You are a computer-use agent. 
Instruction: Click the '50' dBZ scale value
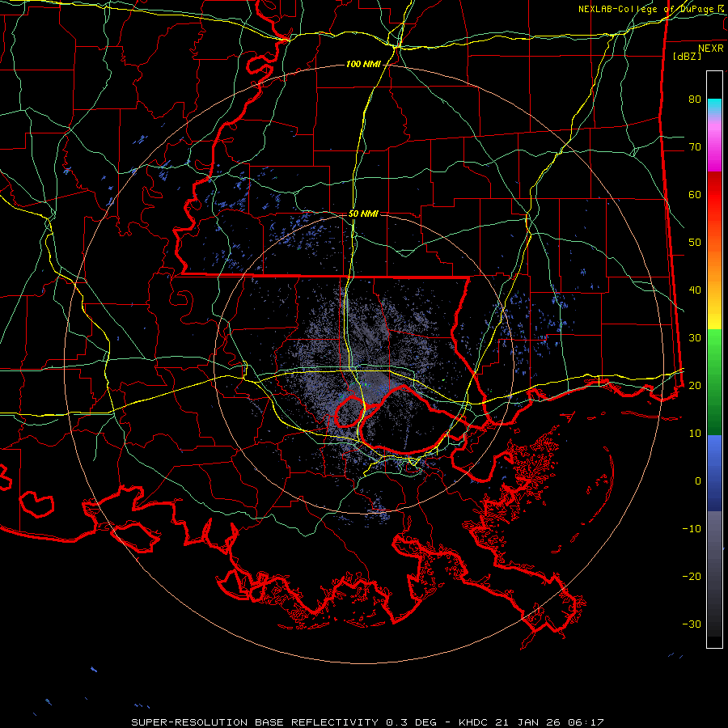(695, 243)
